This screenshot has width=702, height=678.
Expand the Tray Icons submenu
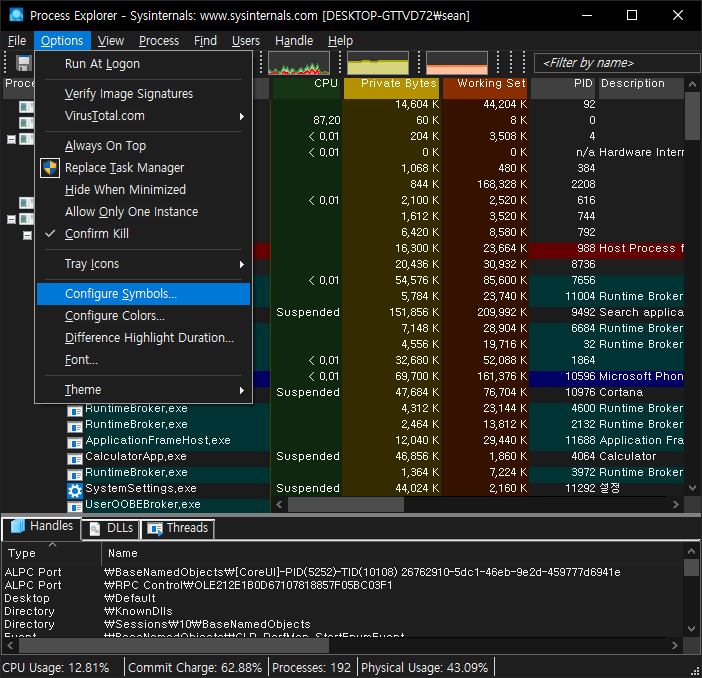[x=143, y=264]
